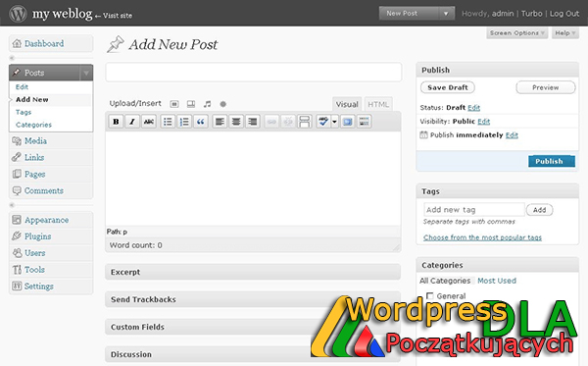The image size is (588, 366).
Task: Switch to the HTML editor tab
Action: pos(378,104)
